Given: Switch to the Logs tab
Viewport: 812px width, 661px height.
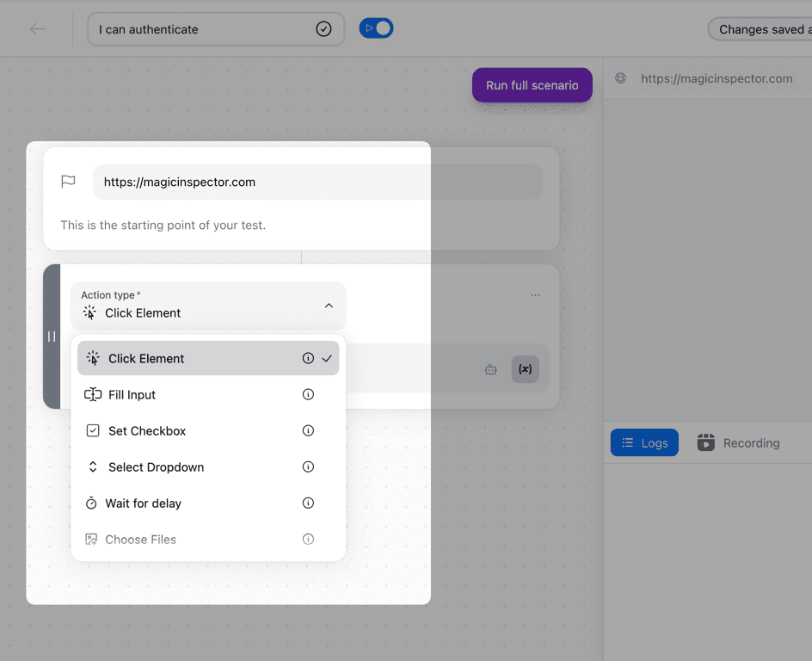Looking at the screenshot, I should (x=644, y=443).
